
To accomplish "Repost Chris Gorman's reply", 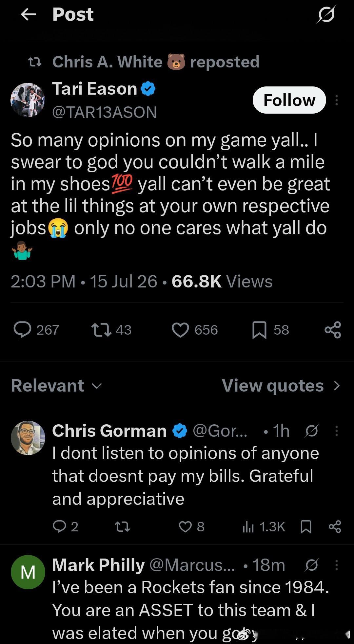I will [x=123, y=526].
